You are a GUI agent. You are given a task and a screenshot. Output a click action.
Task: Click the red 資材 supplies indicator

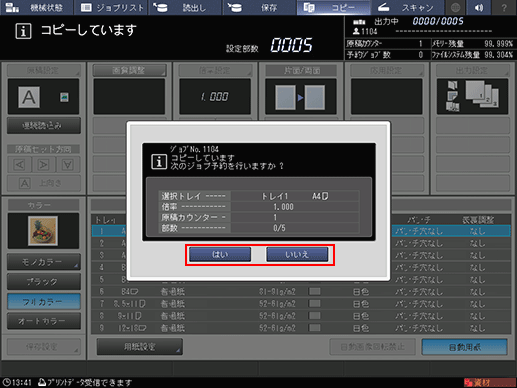(x=489, y=382)
